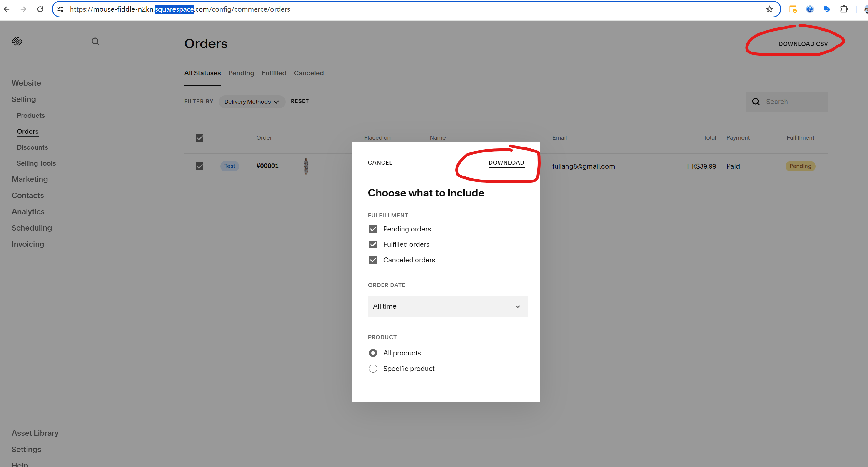Click the browser back arrow

tap(7, 9)
